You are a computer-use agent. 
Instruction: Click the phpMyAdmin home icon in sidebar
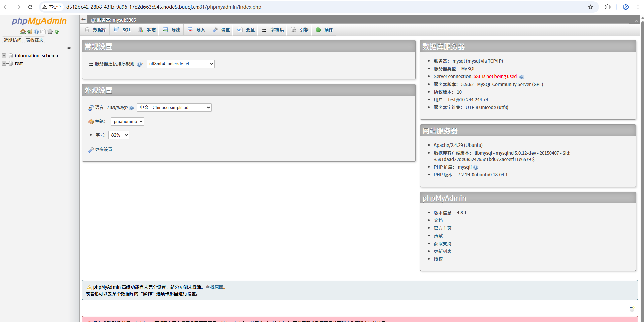23,32
